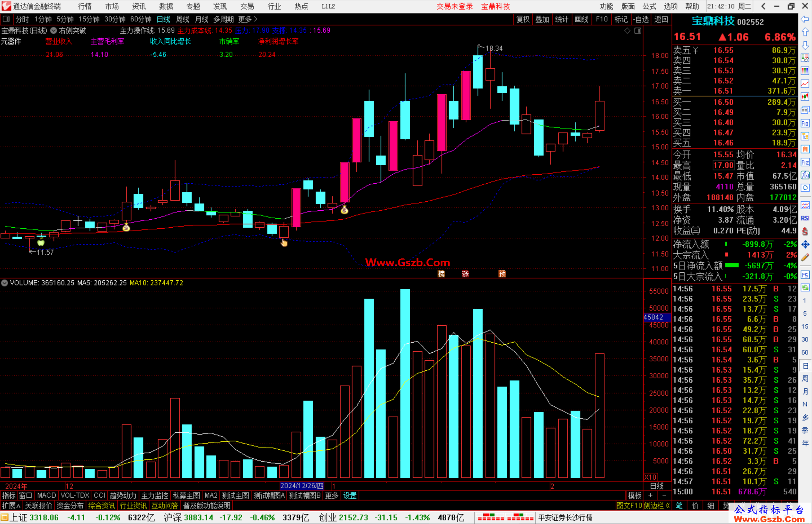Screen dimensions: 812x524
Task: Open the 公式 menu
Action: tap(649, 6)
